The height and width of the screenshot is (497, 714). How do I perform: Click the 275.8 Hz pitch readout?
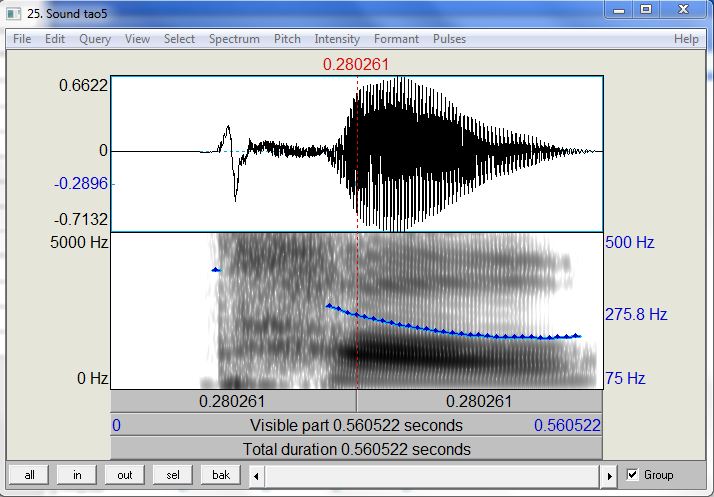[x=636, y=314]
